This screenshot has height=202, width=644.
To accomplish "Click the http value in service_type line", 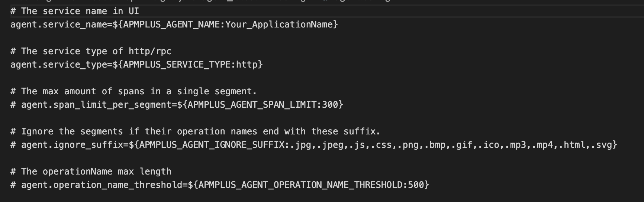I will point(247,65).
